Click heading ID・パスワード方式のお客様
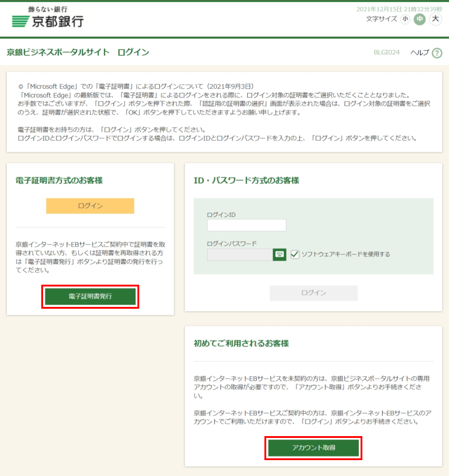Screen dimensions: 449x476 246,180
